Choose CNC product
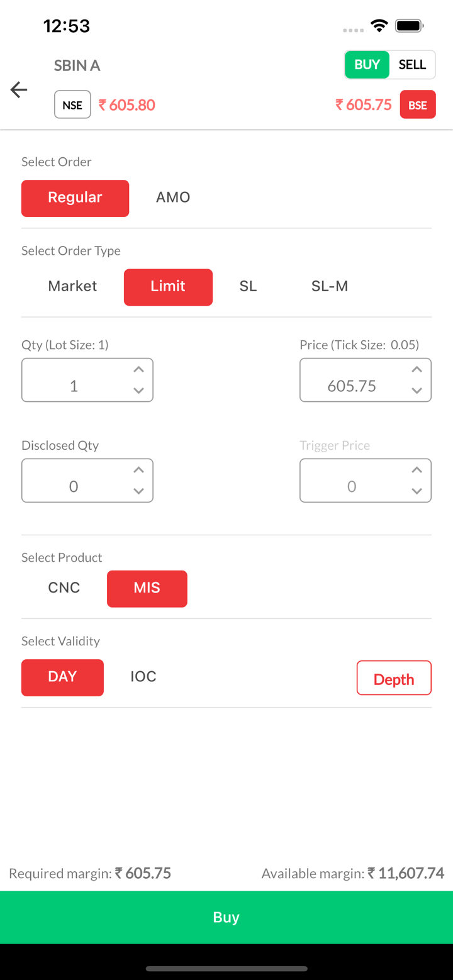The image size is (453, 980). pyautogui.click(x=64, y=588)
